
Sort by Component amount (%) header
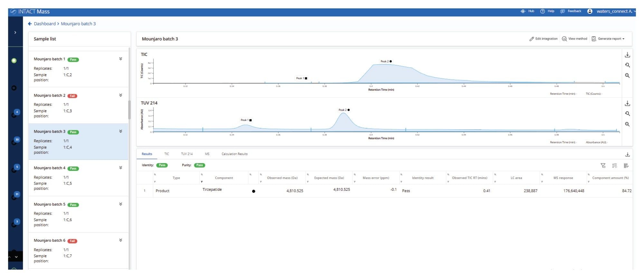click(x=610, y=178)
